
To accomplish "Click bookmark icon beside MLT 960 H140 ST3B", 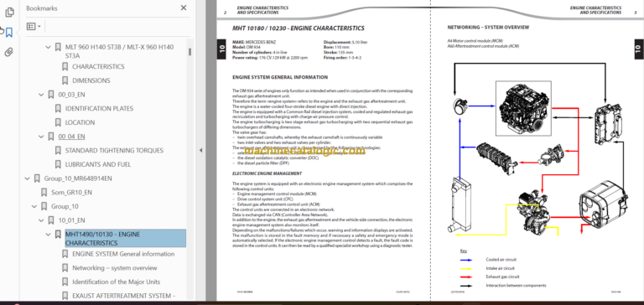I will coord(58,47).
